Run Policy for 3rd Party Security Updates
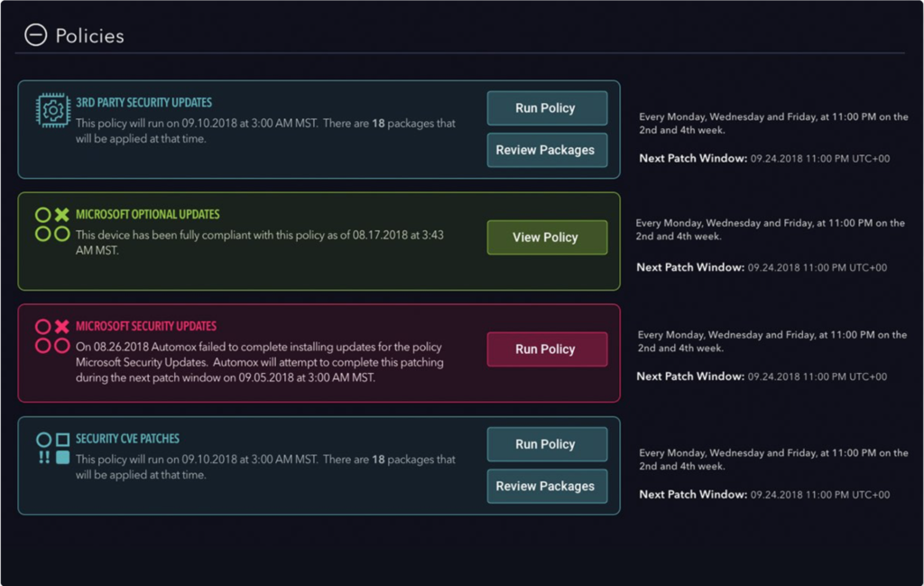This screenshot has width=924, height=586. click(546, 108)
